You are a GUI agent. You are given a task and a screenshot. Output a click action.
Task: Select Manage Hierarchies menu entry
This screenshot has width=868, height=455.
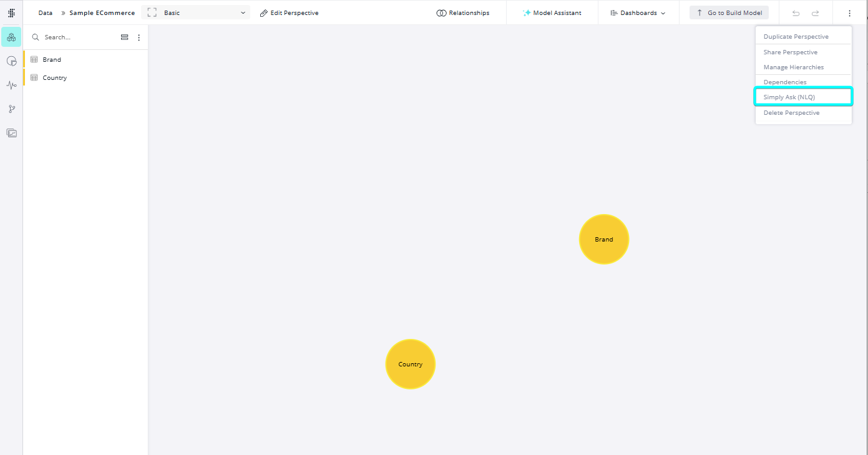(793, 67)
